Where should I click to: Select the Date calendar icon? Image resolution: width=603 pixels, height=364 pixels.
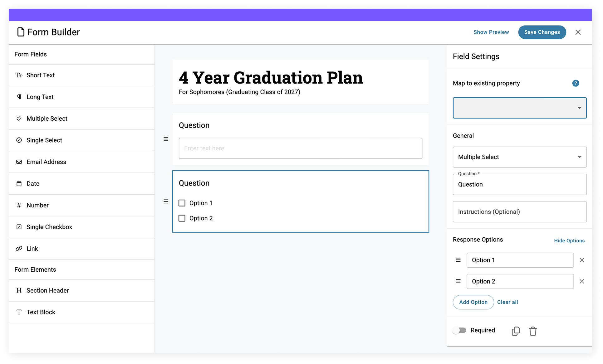pyautogui.click(x=19, y=183)
